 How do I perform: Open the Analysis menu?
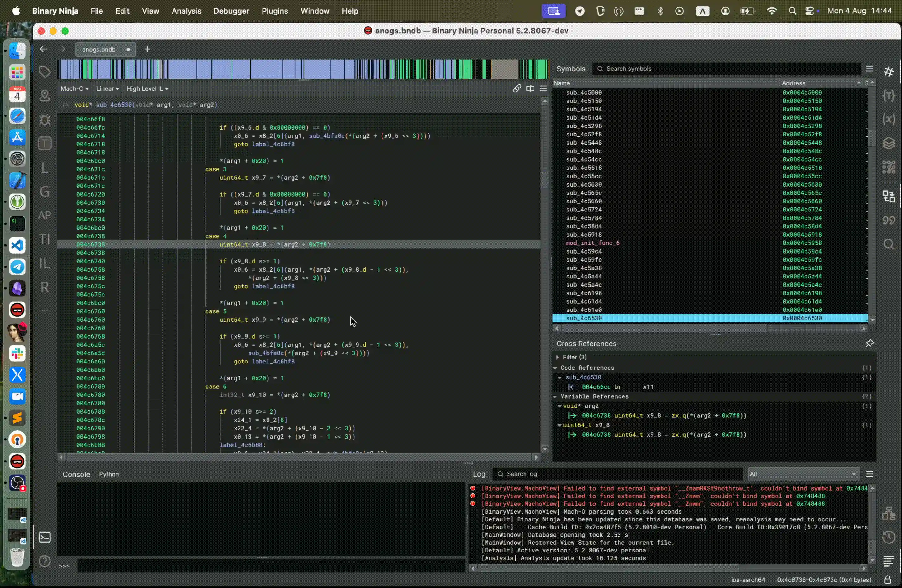(186, 11)
